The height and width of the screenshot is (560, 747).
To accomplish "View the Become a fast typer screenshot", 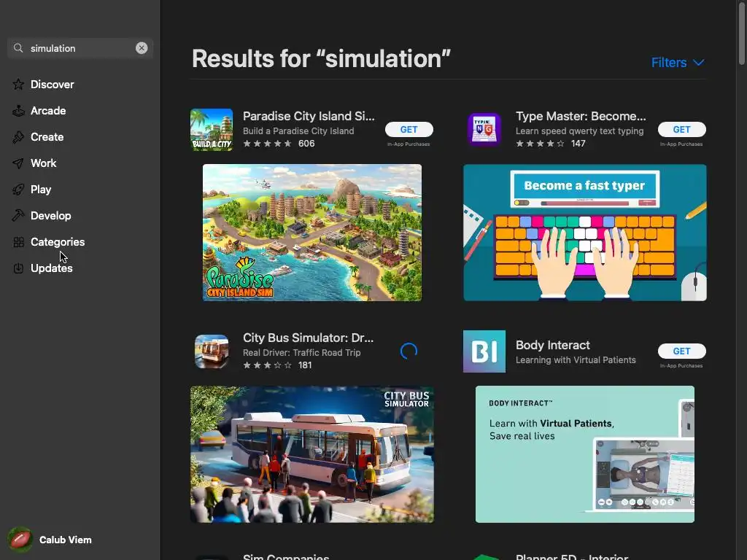I will [585, 233].
